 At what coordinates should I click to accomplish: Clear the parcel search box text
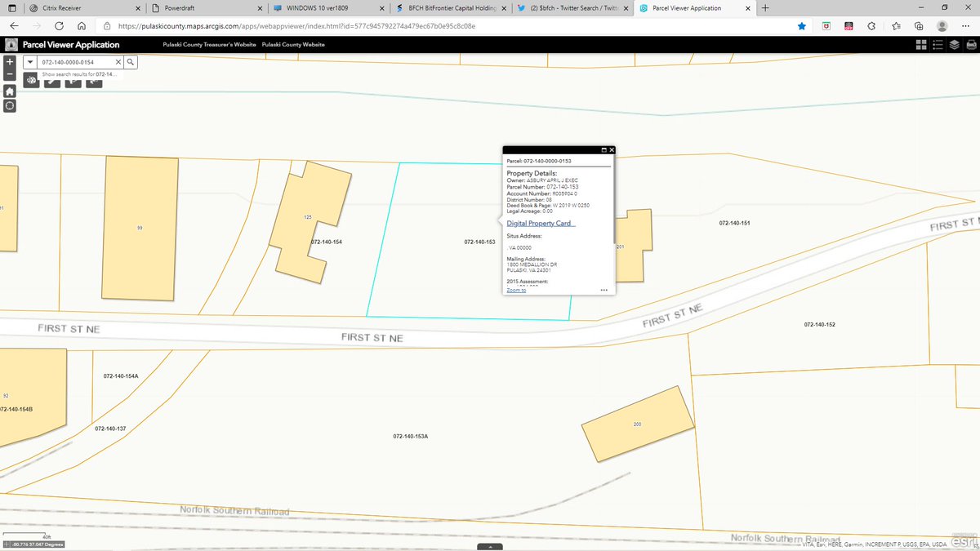[118, 61]
